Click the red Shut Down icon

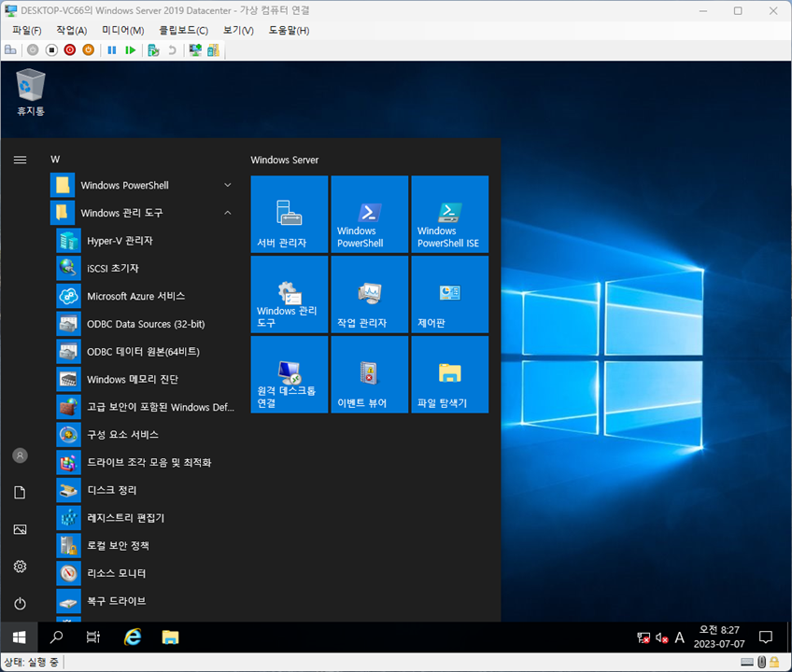[x=70, y=50]
